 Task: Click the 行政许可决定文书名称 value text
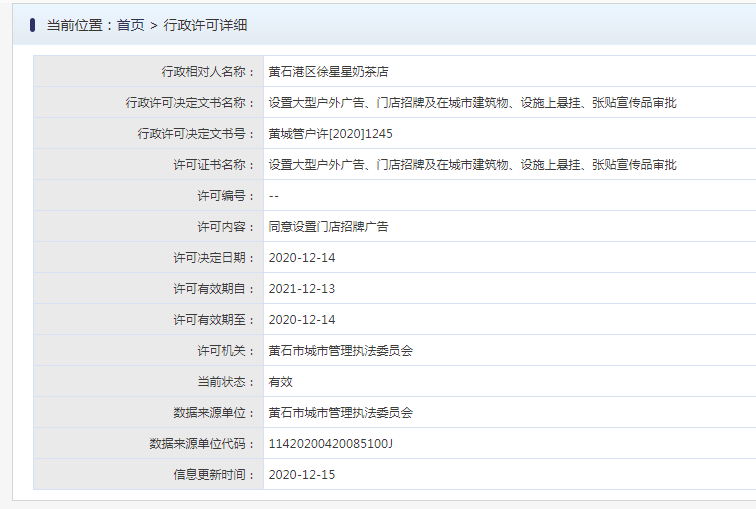(x=472, y=103)
